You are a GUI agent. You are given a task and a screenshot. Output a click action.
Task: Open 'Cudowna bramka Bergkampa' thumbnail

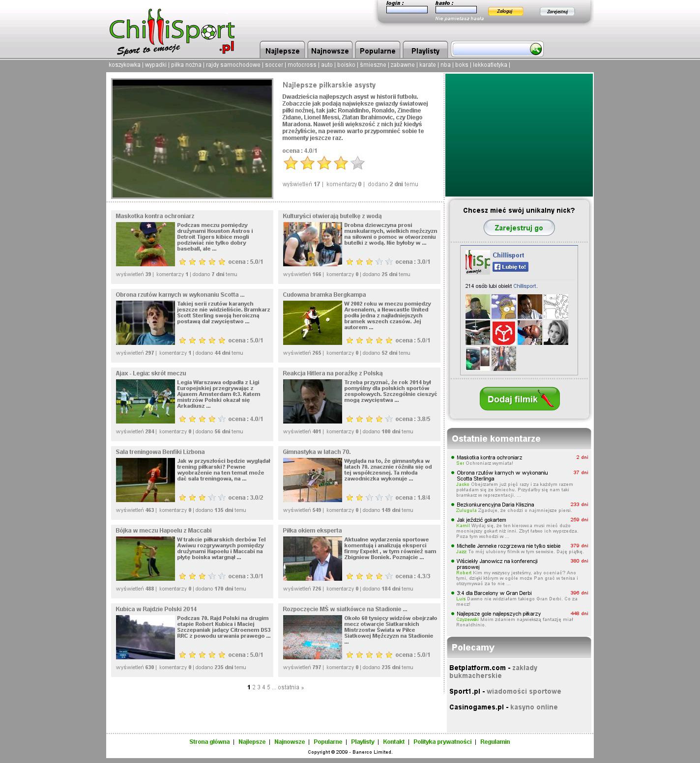[312, 323]
